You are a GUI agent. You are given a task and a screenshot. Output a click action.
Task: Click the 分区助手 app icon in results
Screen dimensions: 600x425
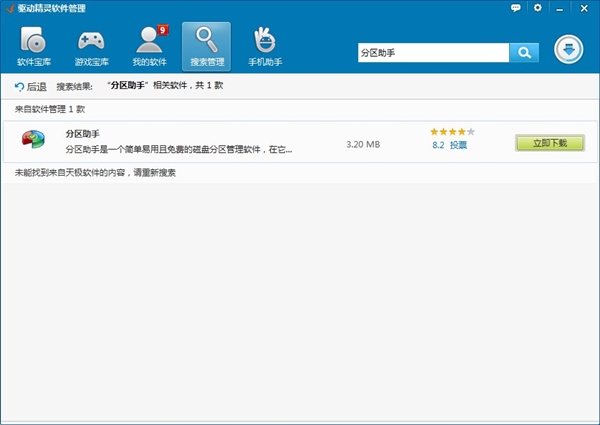pos(33,139)
